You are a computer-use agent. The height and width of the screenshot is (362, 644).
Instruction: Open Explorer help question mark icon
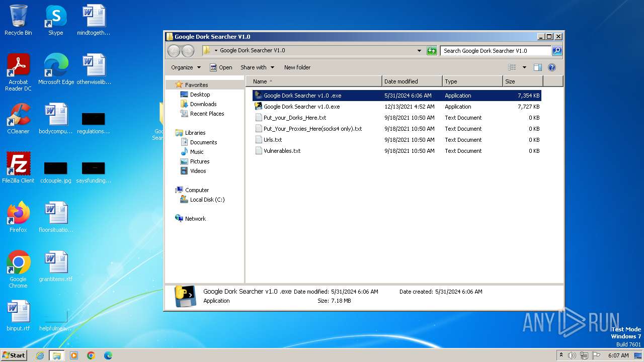tap(551, 67)
